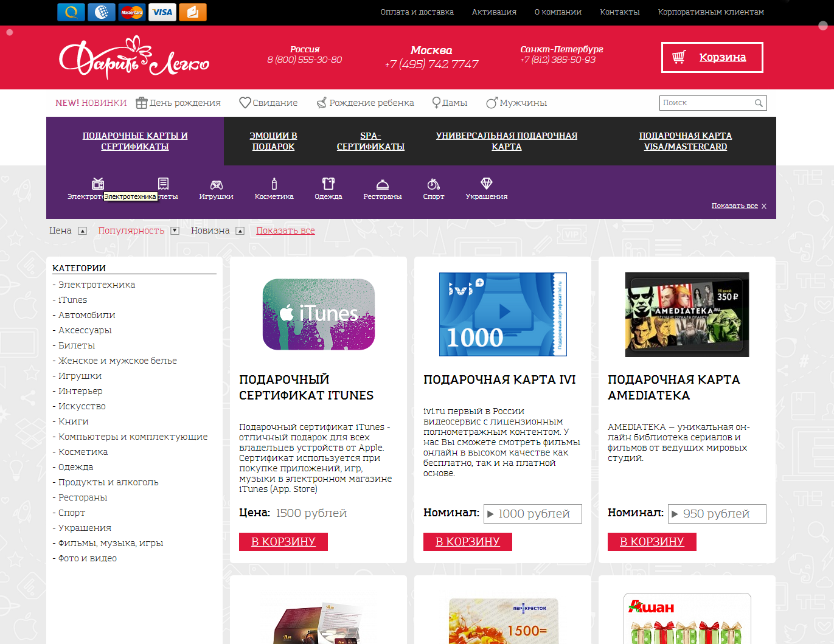Screen dimensions: 834x644
Task: Select the Косметика bottle icon
Action: (x=274, y=184)
